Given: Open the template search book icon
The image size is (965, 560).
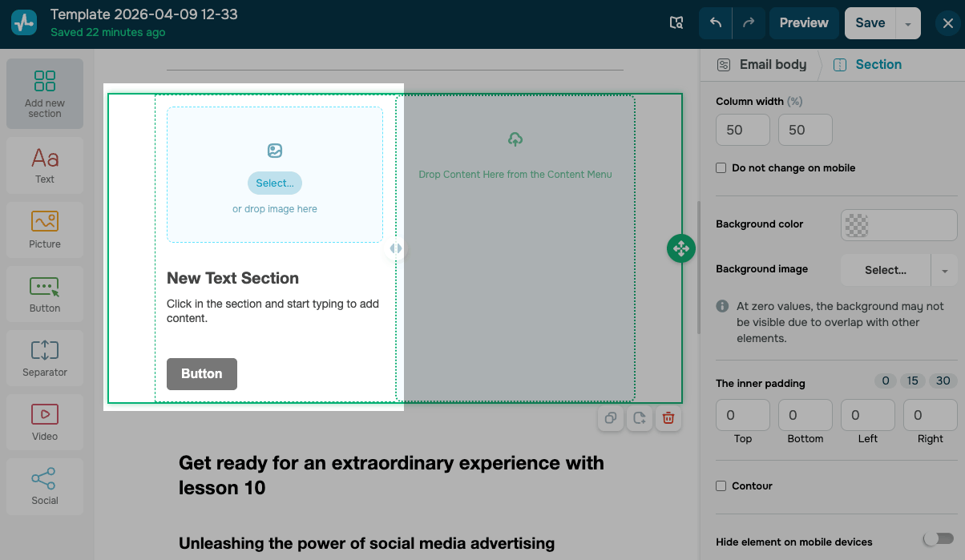Looking at the screenshot, I should coord(676,23).
